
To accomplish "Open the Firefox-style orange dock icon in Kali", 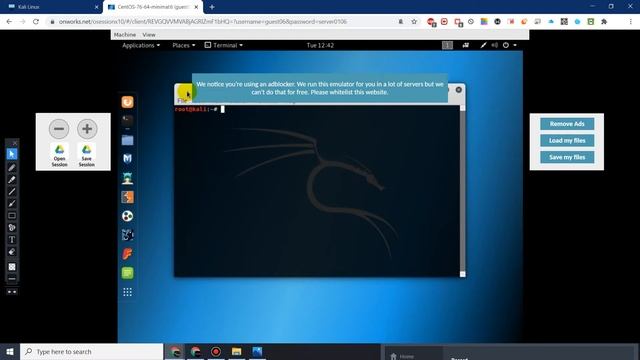I will point(127,102).
